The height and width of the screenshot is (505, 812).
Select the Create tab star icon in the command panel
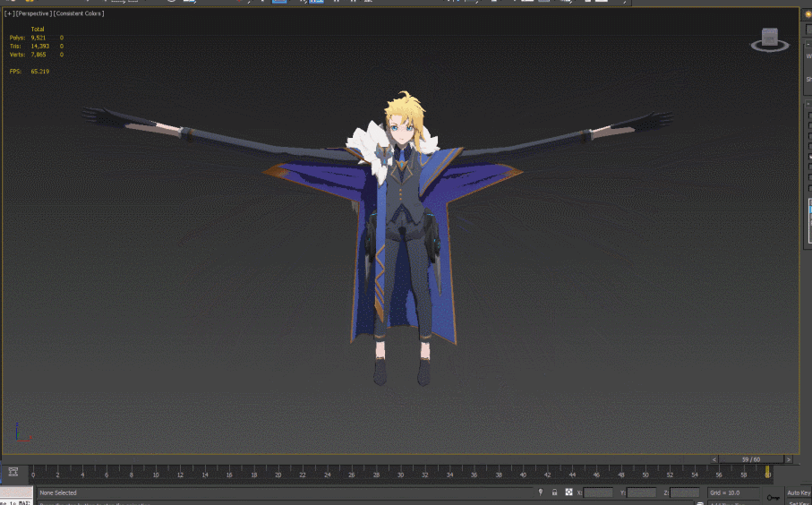(808, 13)
